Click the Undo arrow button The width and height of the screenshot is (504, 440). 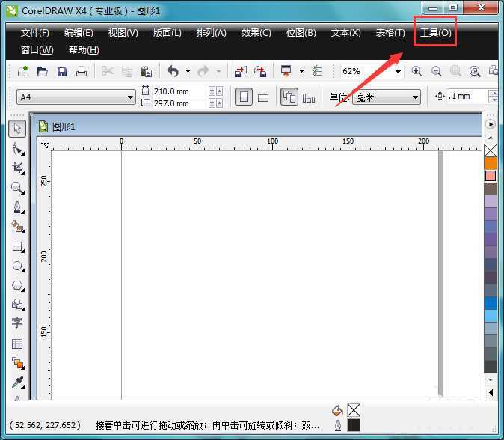coord(173,72)
